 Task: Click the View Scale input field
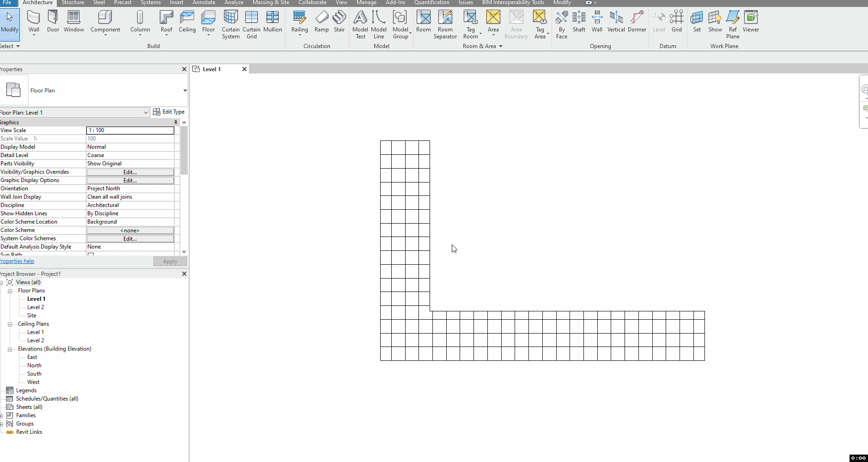(x=130, y=130)
